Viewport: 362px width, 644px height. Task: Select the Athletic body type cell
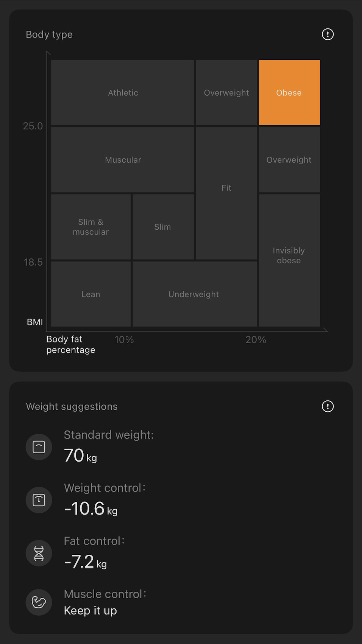click(123, 93)
